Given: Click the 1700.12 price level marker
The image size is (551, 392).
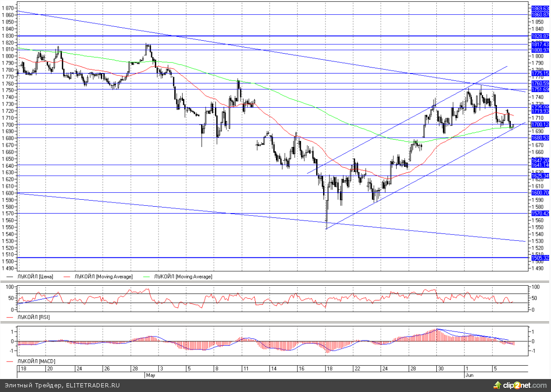Looking at the screenshot, I should coord(540,124).
